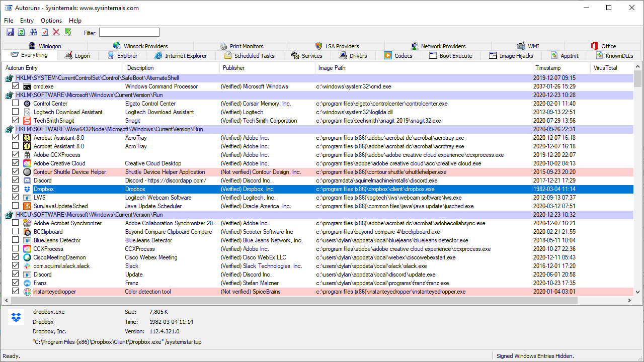Click the com.squirrel.slack.slack entry icon

pyautogui.click(x=27, y=266)
